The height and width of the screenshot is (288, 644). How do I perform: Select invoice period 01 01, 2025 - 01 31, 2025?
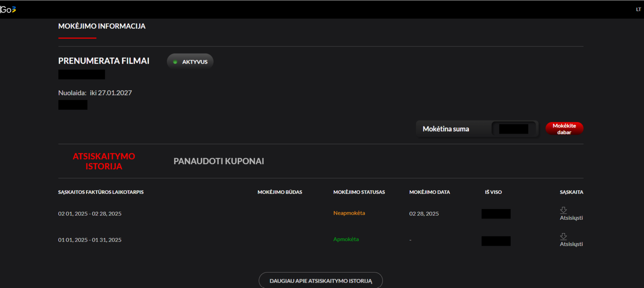pos(90,240)
